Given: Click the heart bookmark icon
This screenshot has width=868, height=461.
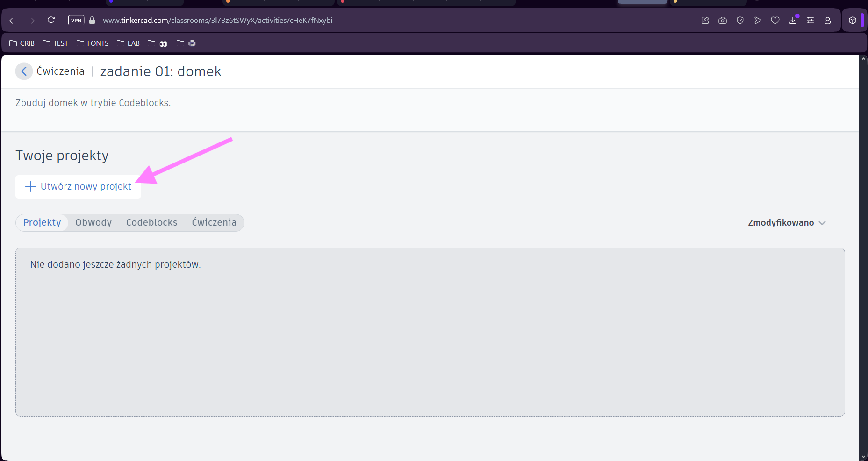Looking at the screenshot, I should pos(775,21).
